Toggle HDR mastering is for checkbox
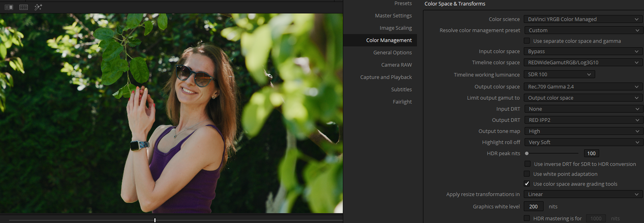The height and width of the screenshot is (223, 644). (x=527, y=218)
